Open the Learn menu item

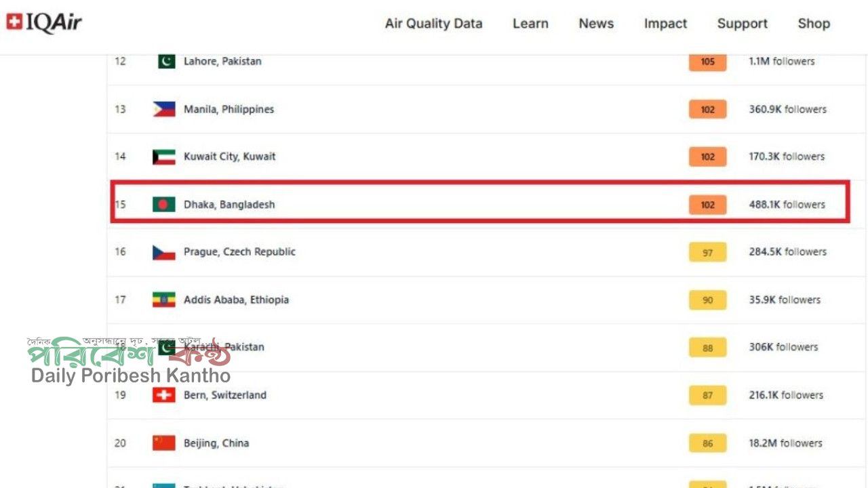(x=530, y=24)
